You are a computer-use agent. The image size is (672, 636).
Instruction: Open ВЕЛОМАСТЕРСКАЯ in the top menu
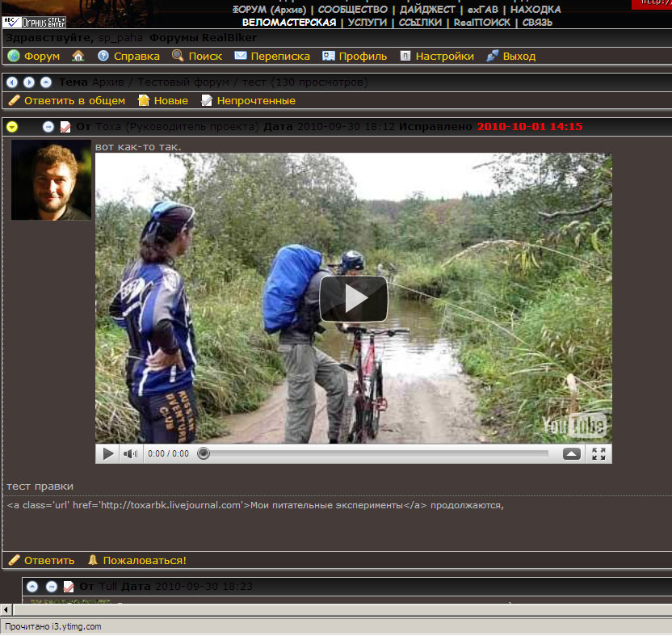point(289,23)
